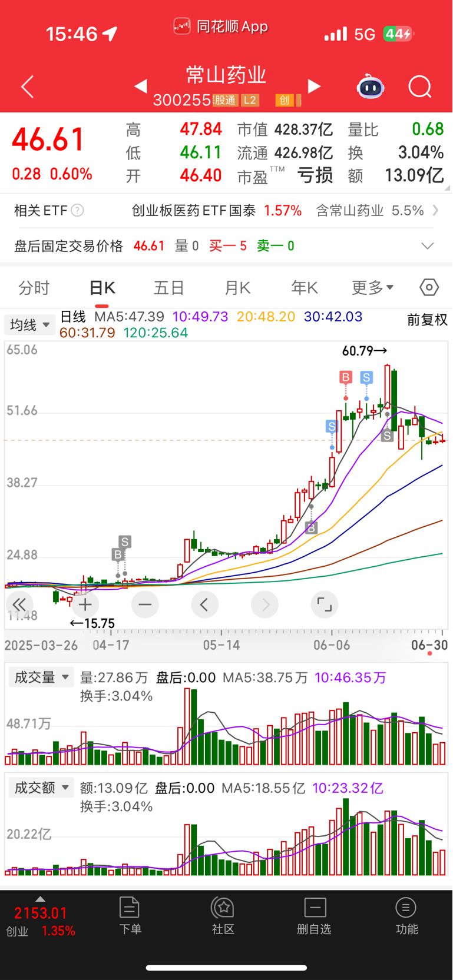Move chart left with chevron button
The width and height of the screenshot is (453, 980).
[204, 604]
